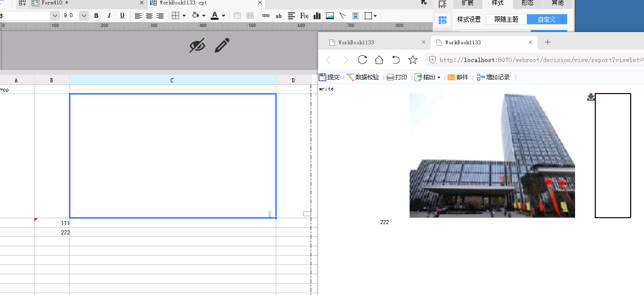Click the pencil edit icon
This screenshot has height=295, width=644.
222,46
